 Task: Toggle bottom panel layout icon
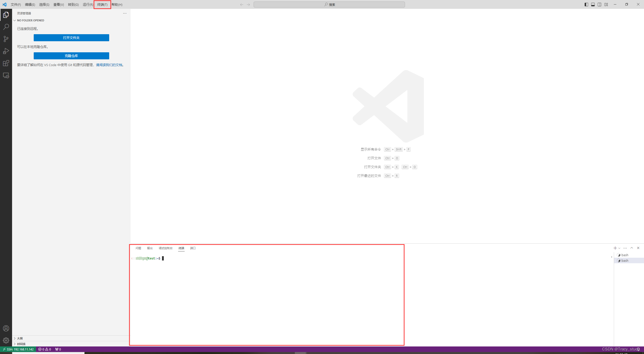(593, 5)
